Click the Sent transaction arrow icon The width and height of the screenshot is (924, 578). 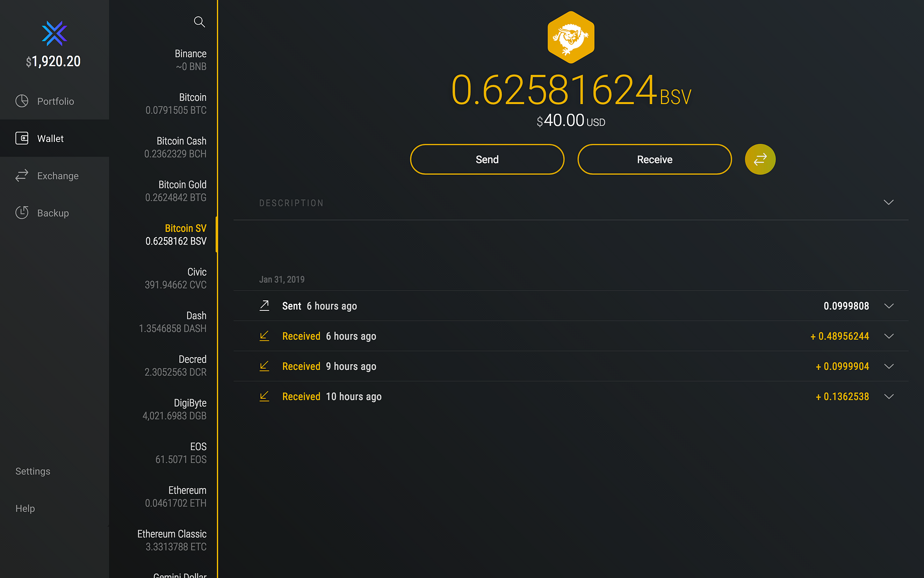point(264,306)
